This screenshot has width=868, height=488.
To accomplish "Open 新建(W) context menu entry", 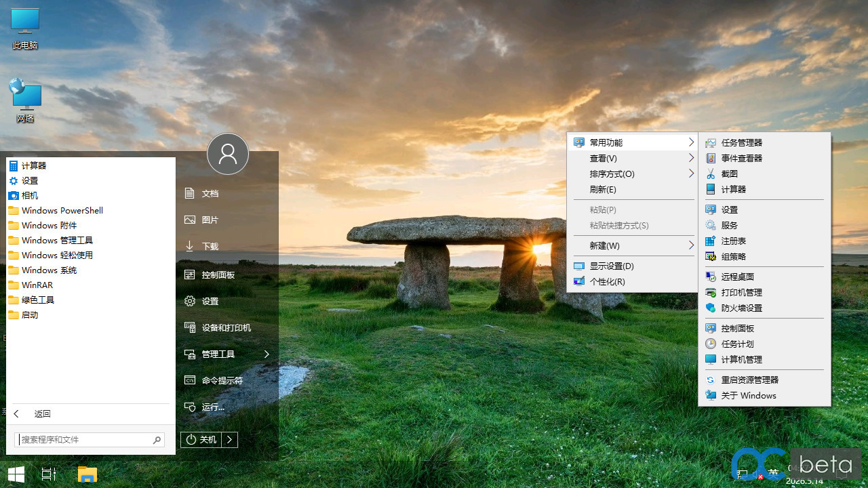I will 633,245.
